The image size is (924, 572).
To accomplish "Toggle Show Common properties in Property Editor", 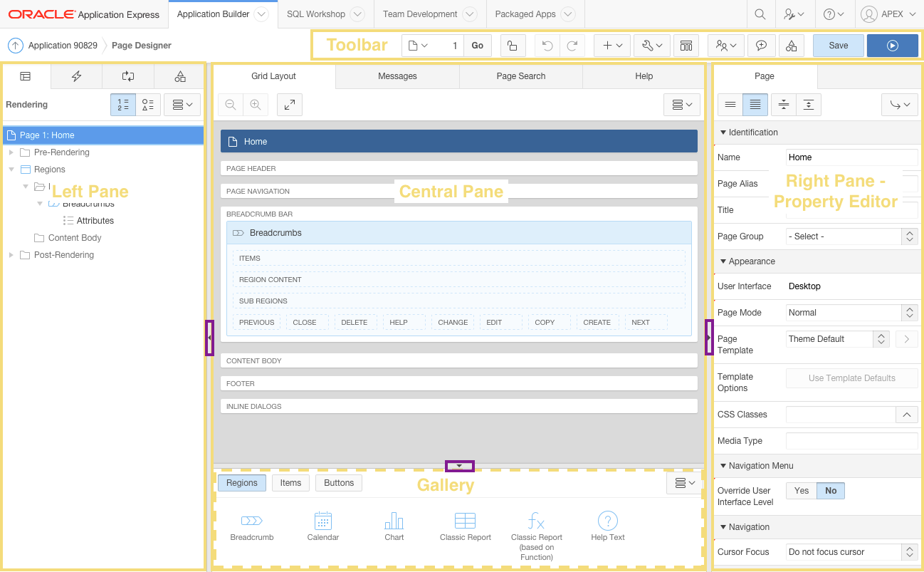I will [x=730, y=105].
